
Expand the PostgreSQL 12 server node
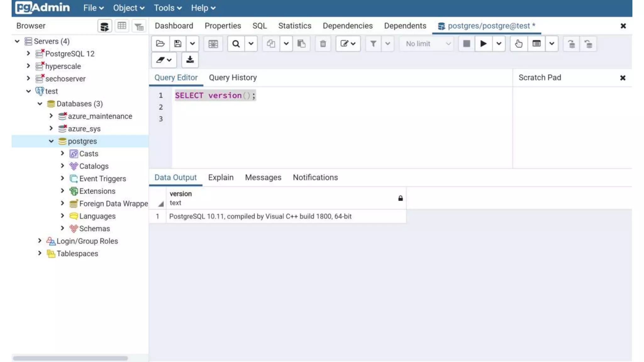(x=28, y=53)
